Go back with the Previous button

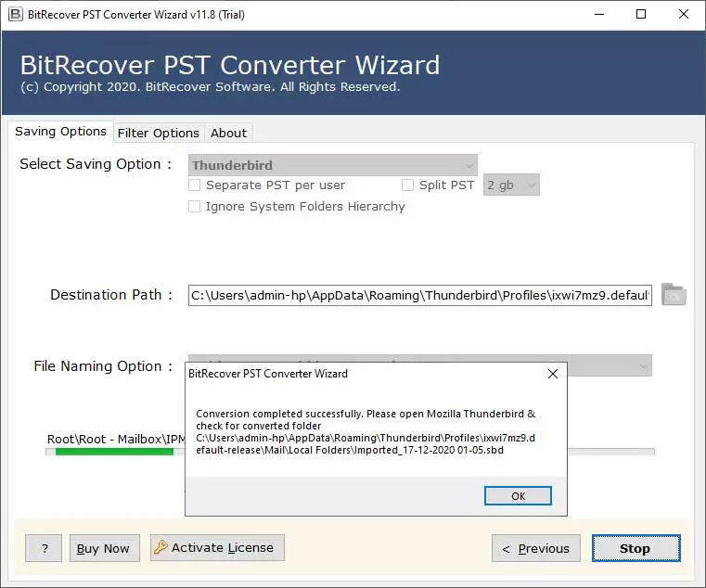pos(536,548)
